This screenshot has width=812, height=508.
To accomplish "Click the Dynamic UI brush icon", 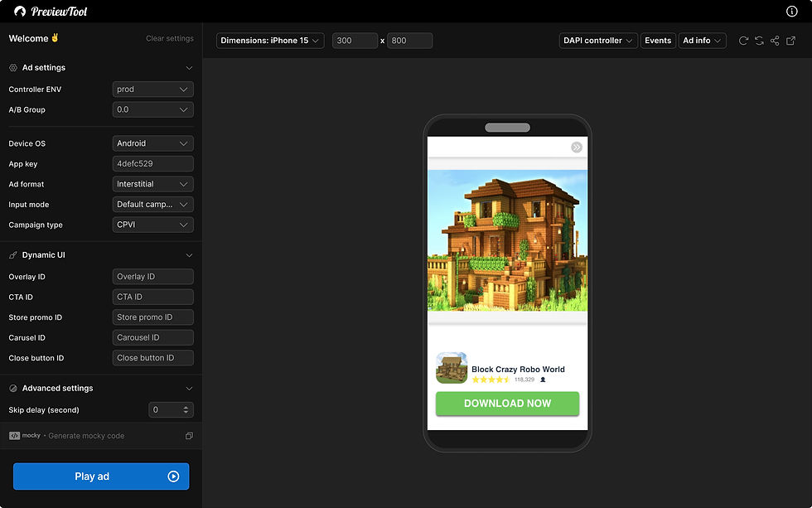I will (x=13, y=255).
